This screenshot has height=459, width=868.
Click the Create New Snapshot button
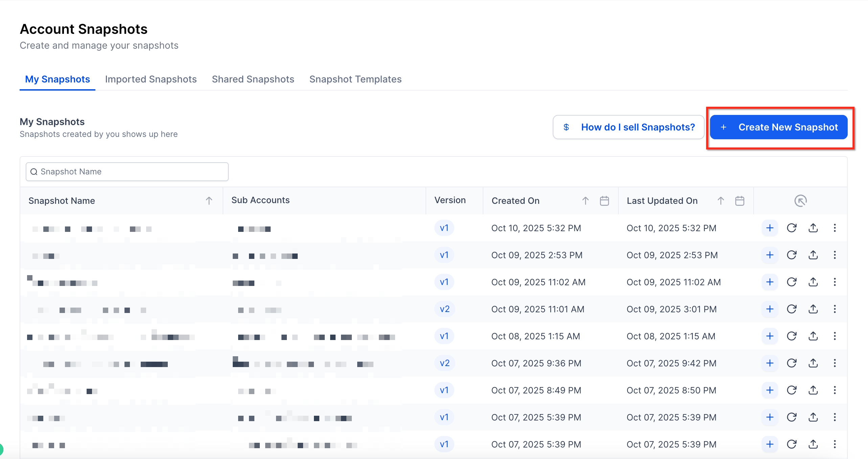(x=779, y=127)
